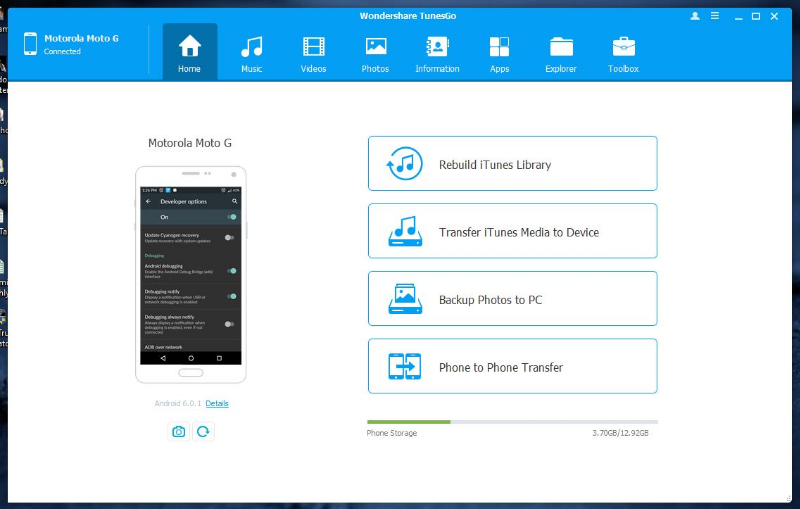This screenshot has height=509, width=800.
Task: Launch Phone to Phone Transfer
Action: [512, 367]
